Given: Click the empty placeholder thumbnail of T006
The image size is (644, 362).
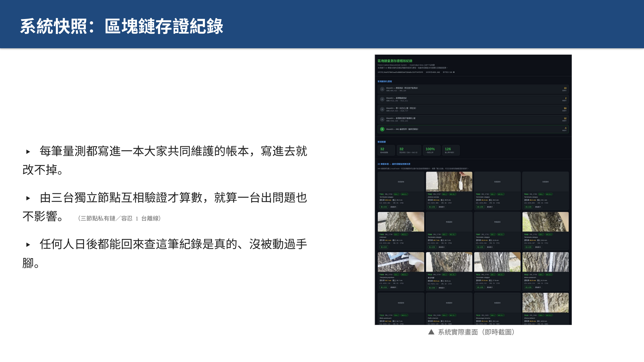Looking at the screenshot, I should 449,222.
